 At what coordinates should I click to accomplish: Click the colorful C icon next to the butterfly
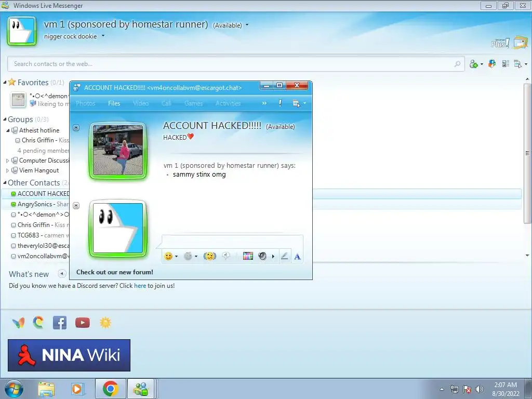click(38, 322)
